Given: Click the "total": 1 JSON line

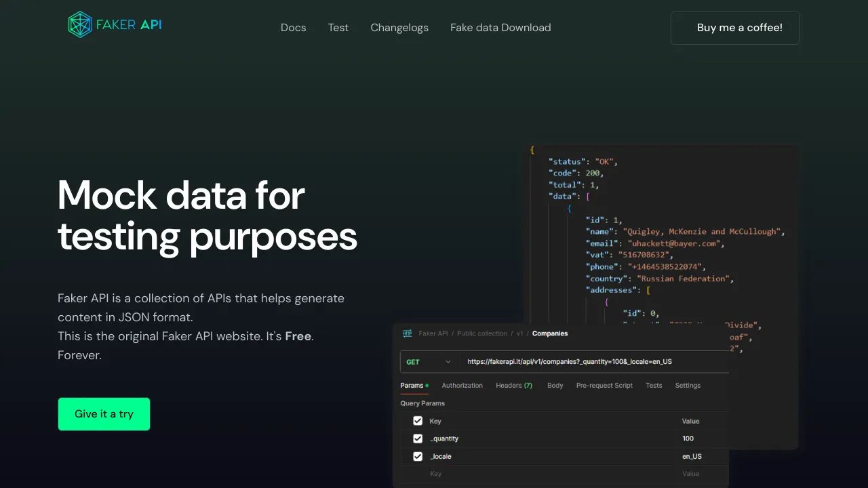Looking at the screenshot, I should pyautogui.click(x=574, y=184).
